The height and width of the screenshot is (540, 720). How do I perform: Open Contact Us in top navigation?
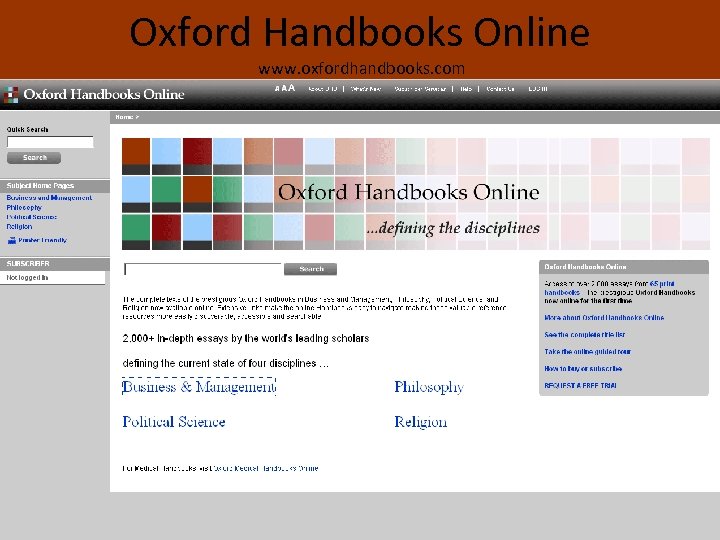pyautogui.click(x=500, y=89)
